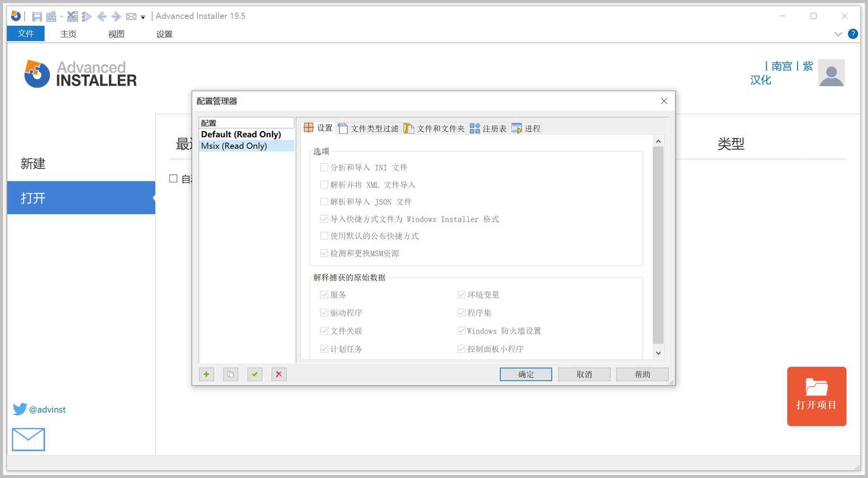868x478 pixels.
Task: Toggle the 环境变量 checkbox
Action: pyautogui.click(x=461, y=295)
